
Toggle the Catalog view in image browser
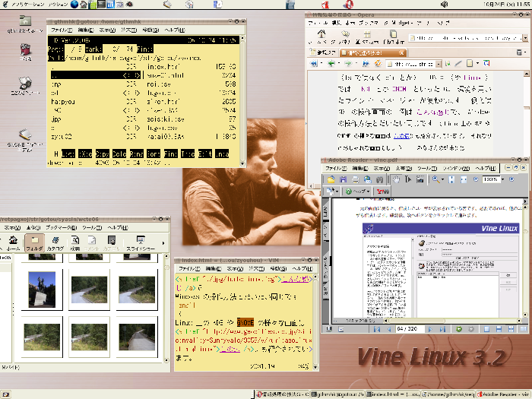[x=55, y=243]
